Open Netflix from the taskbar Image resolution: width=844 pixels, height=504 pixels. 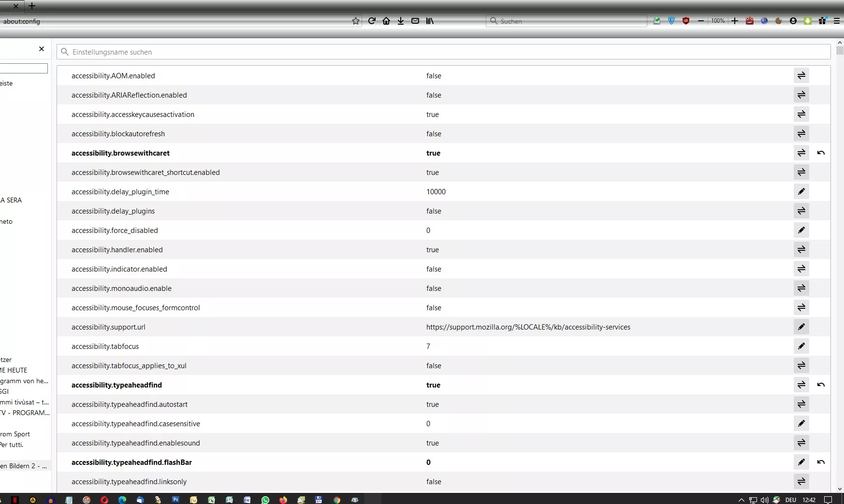coord(15,500)
